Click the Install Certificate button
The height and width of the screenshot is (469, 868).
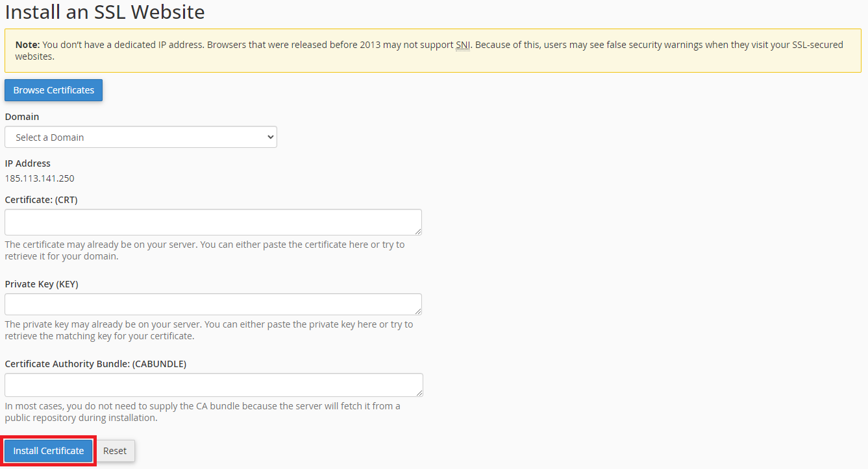49,451
